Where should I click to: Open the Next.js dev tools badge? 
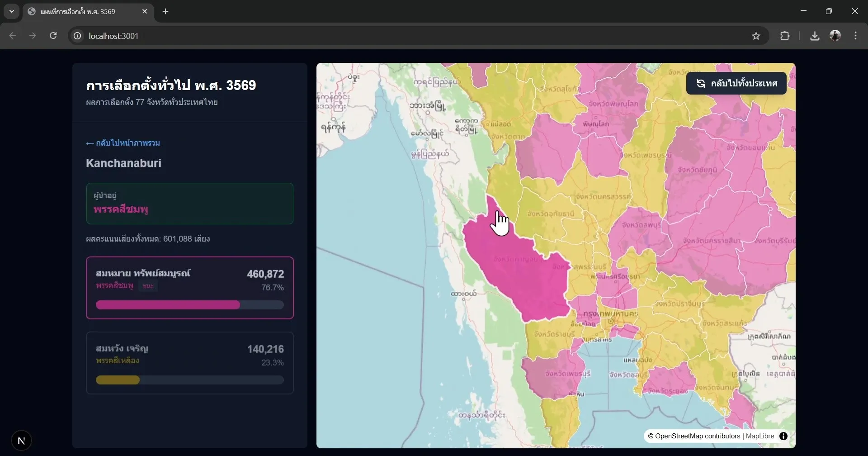point(21,441)
